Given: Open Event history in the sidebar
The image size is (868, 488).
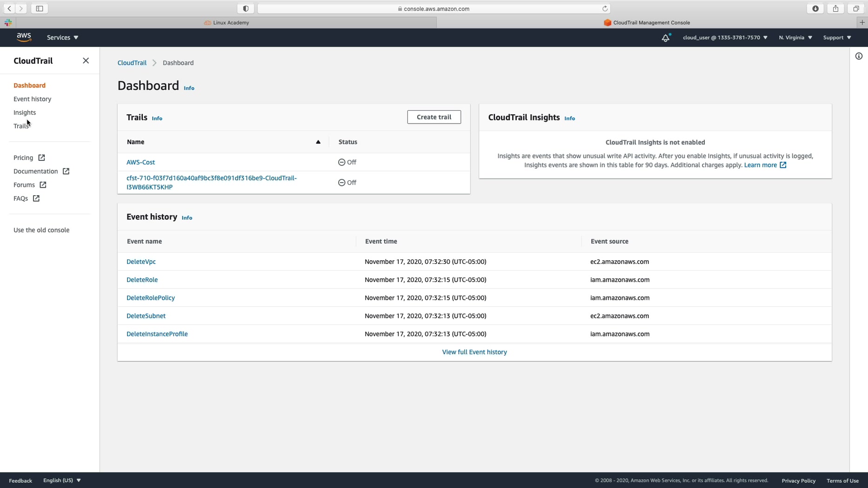Looking at the screenshot, I should 32,99.
